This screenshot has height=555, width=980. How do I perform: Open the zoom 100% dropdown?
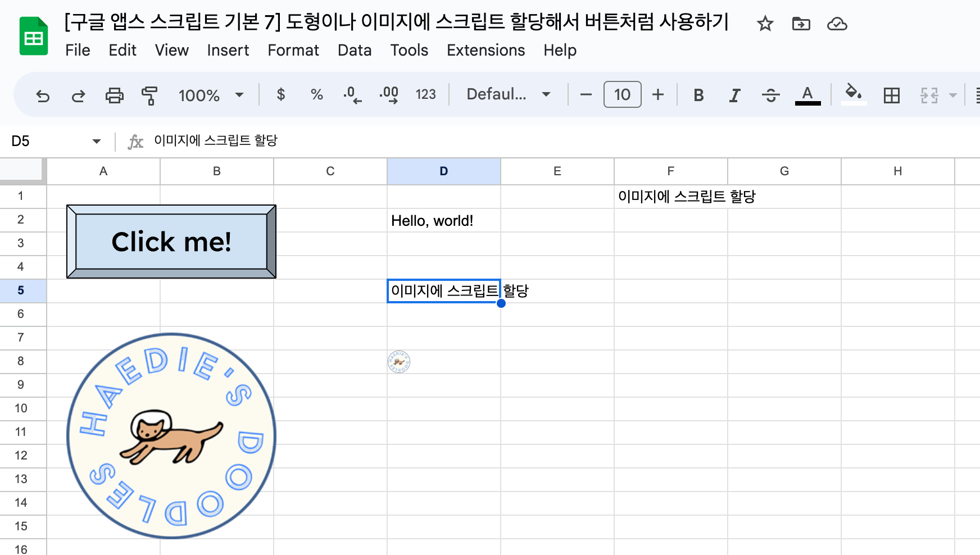[211, 95]
